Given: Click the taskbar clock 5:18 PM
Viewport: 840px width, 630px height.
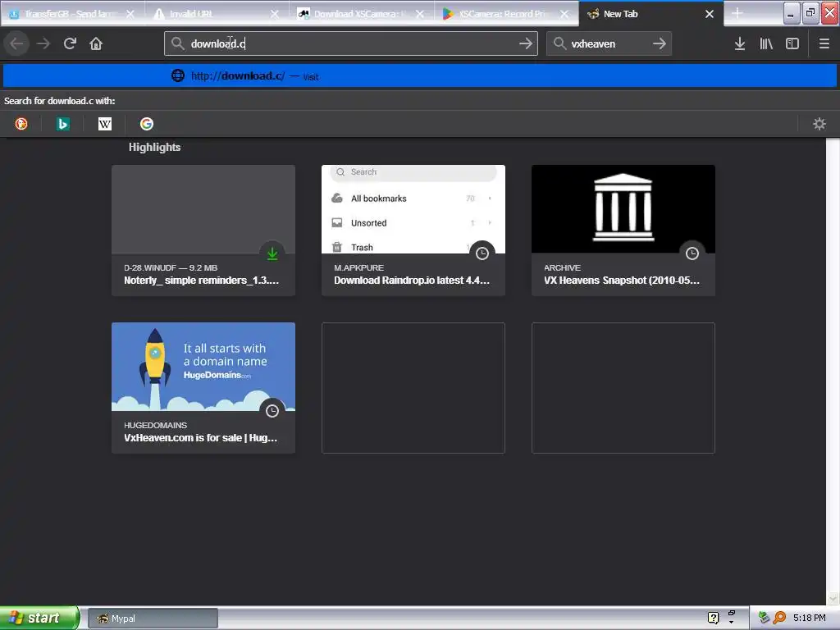Looking at the screenshot, I should click(x=810, y=618).
